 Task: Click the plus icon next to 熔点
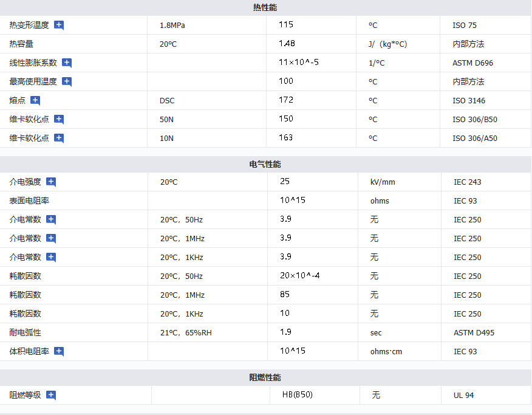[35, 100]
